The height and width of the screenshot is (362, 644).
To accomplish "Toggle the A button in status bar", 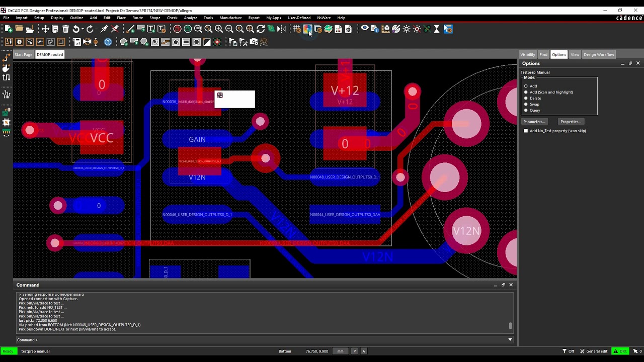I will pos(364,351).
